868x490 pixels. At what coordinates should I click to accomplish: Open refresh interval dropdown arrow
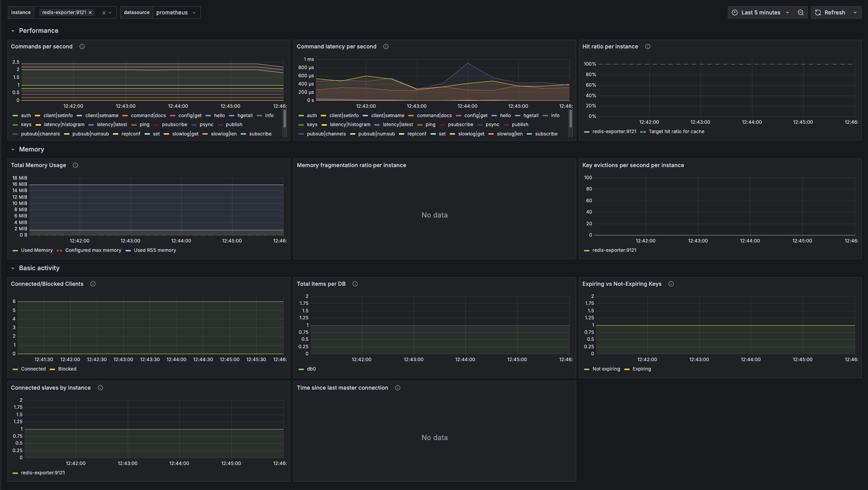click(855, 12)
